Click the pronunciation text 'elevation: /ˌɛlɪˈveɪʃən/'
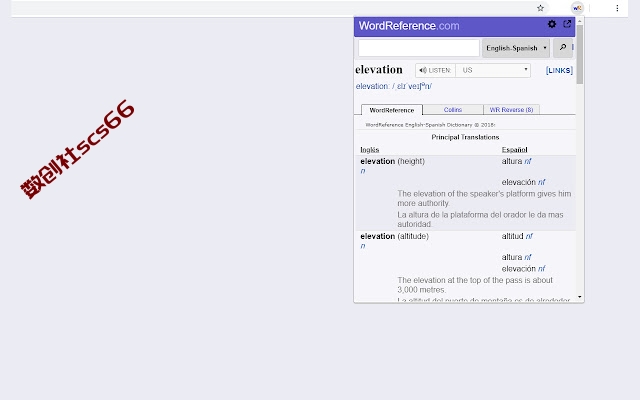This screenshot has height=400, width=640. click(x=393, y=86)
